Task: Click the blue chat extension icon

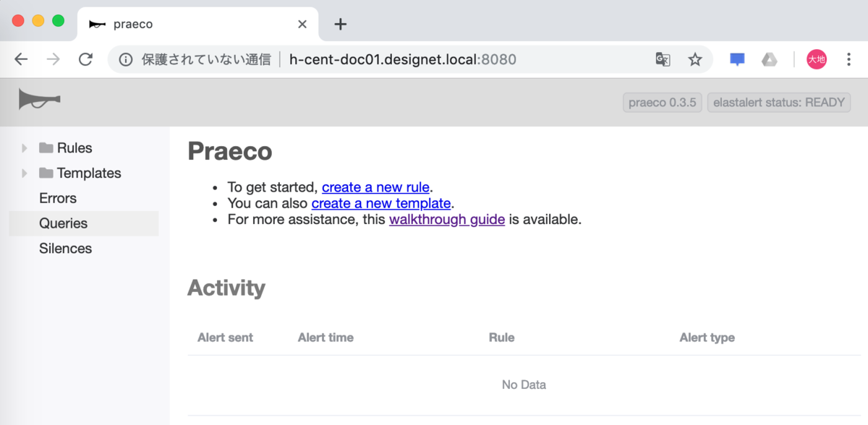Action: (x=737, y=59)
